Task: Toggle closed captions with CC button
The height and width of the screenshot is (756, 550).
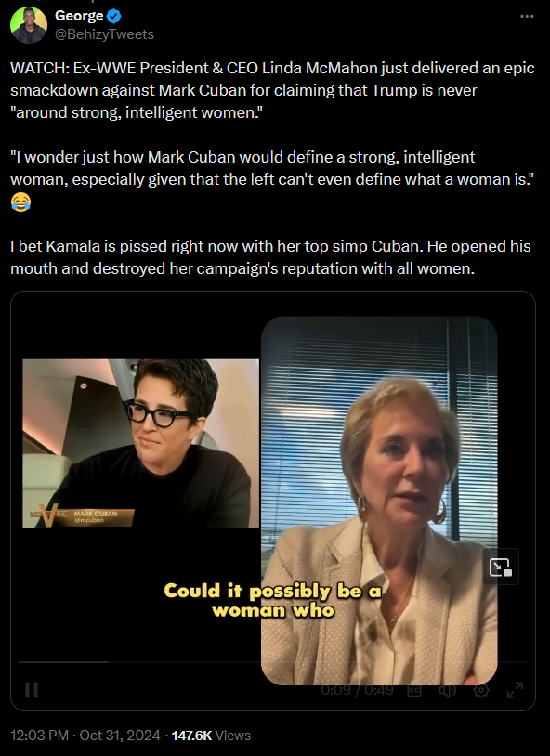Action: tap(414, 690)
